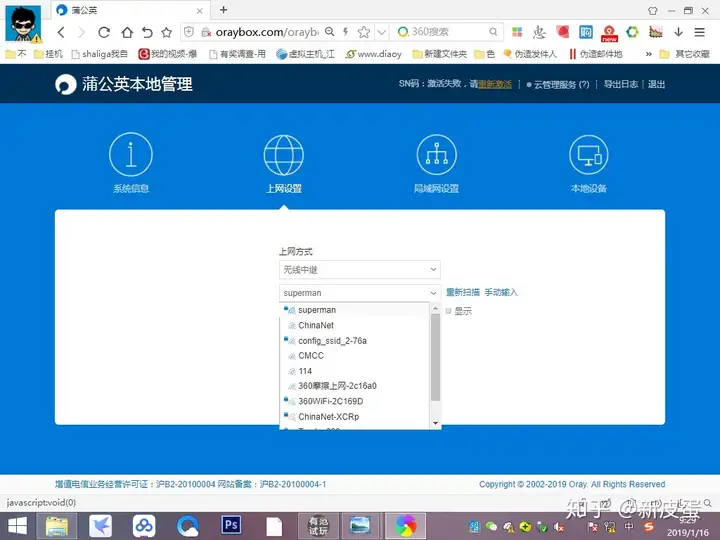Click the WiFi list scrollbar thumb
This screenshot has height=540, width=720.
[x=435, y=357]
